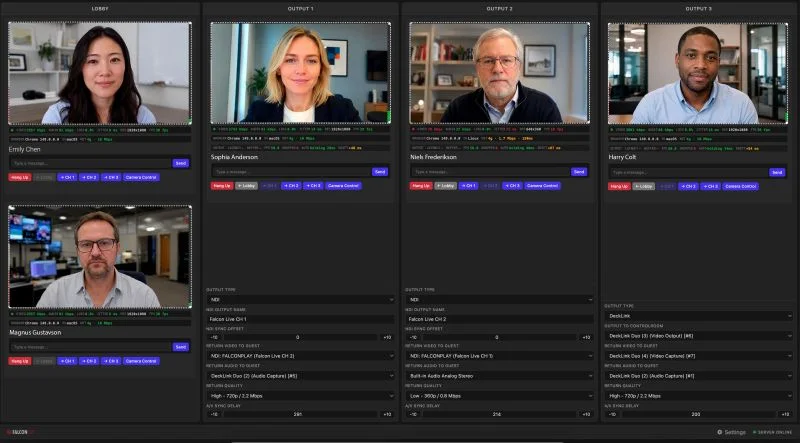Decrease Output 1 NDI sync offset by 10
The image size is (800, 443).
[x=214, y=337]
